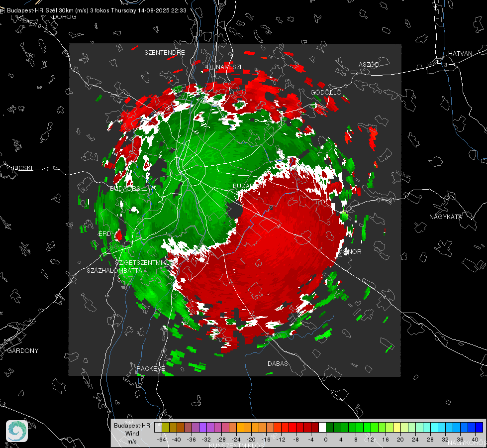
Task: Click the MONOR town label
Action: point(350,251)
